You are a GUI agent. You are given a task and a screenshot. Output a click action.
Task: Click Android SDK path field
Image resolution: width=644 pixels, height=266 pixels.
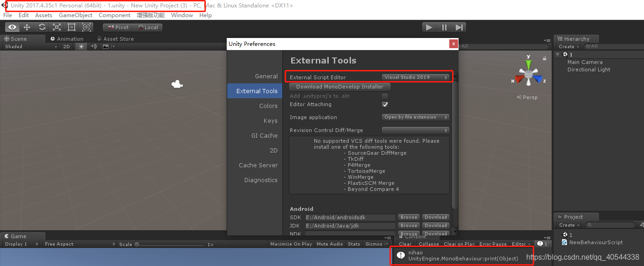pos(349,217)
